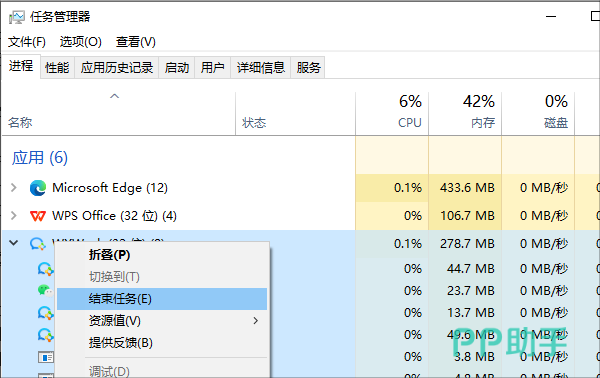Image resolution: width=600 pixels, height=378 pixels.
Task: Select the Microsoft Edge (12) row name
Action: [110, 188]
